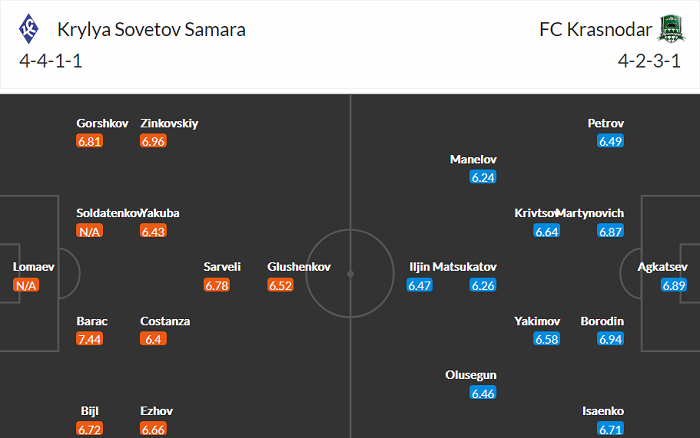Open the Krylya Sovetov Samara team link
The height and width of the screenshot is (438, 700).
[x=151, y=29]
